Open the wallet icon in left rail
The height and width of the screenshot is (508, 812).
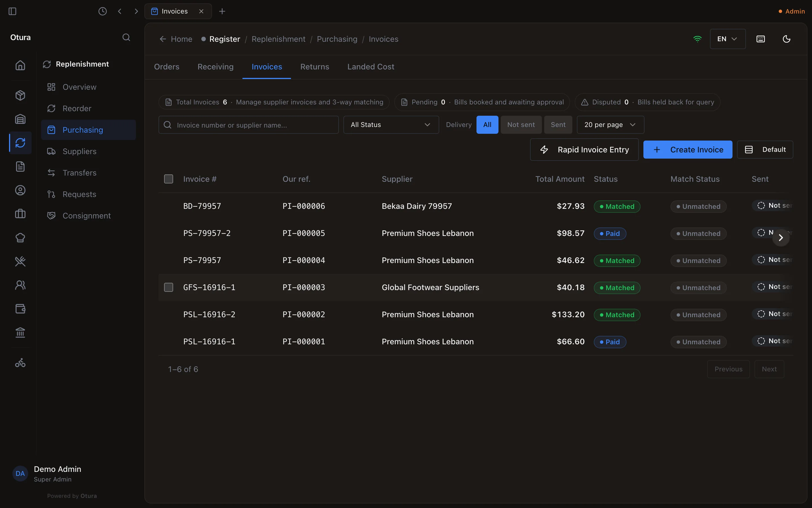[x=20, y=309]
